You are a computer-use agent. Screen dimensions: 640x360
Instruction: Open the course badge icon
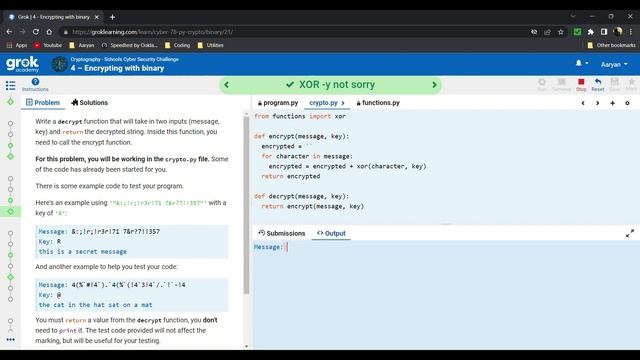pyautogui.click(x=60, y=64)
